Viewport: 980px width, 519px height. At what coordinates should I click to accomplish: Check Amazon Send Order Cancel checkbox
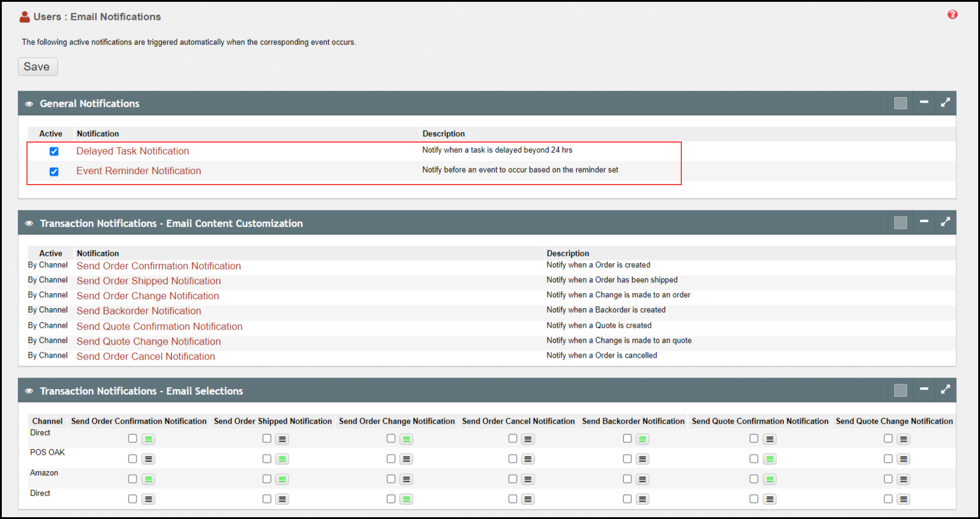513,479
